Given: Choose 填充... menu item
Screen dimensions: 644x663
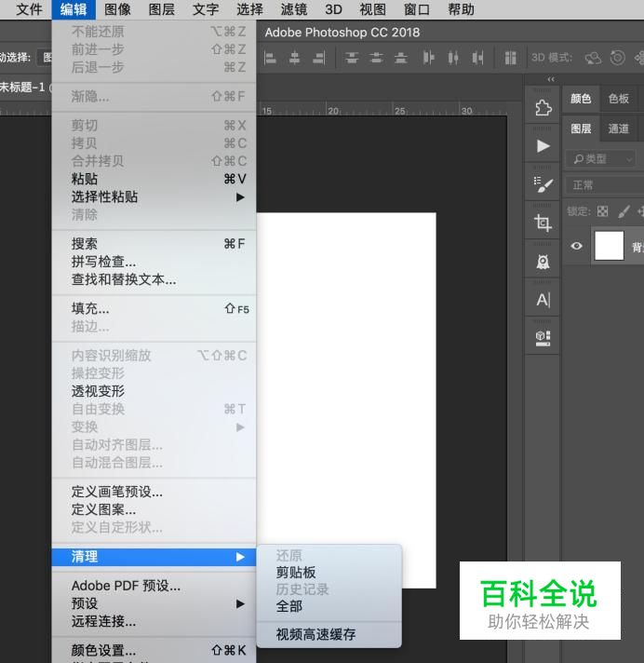Looking at the screenshot, I should click(x=154, y=308).
